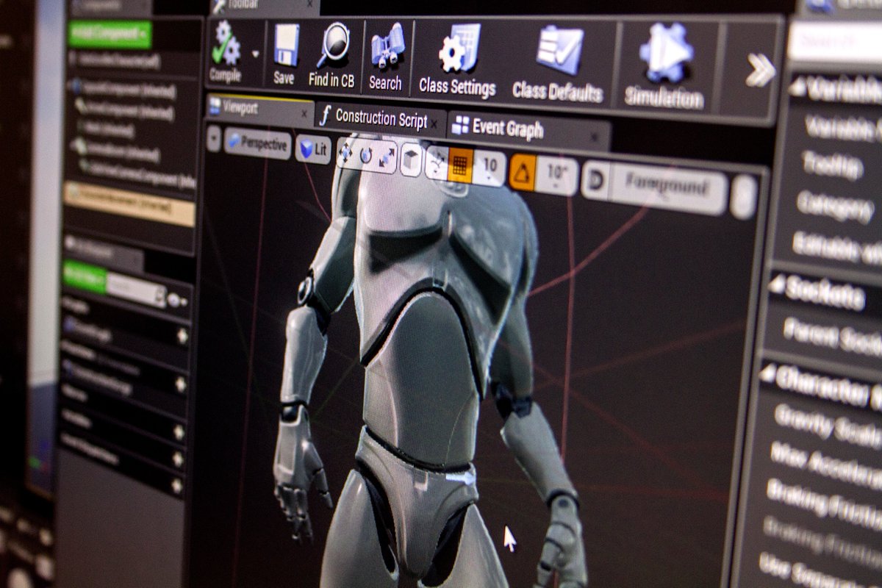Close the Viewport tab
The width and height of the screenshot is (882, 588).
[304, 115]
